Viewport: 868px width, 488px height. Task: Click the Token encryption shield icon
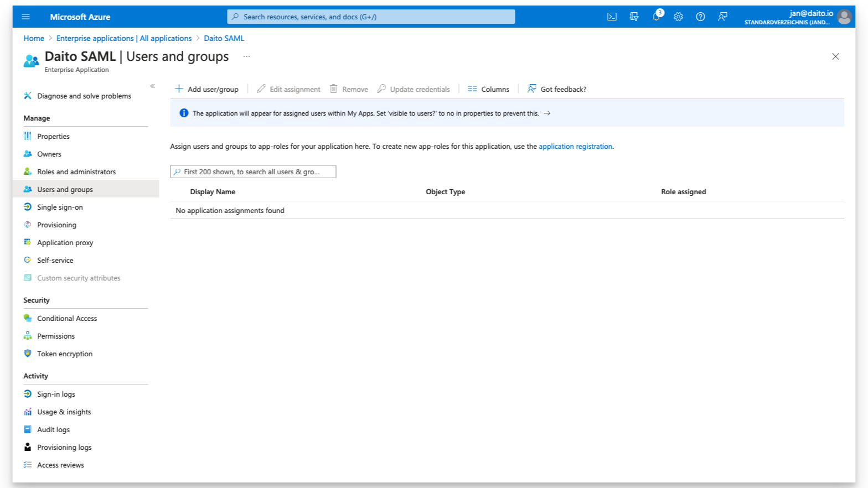[x=28, y=354]
